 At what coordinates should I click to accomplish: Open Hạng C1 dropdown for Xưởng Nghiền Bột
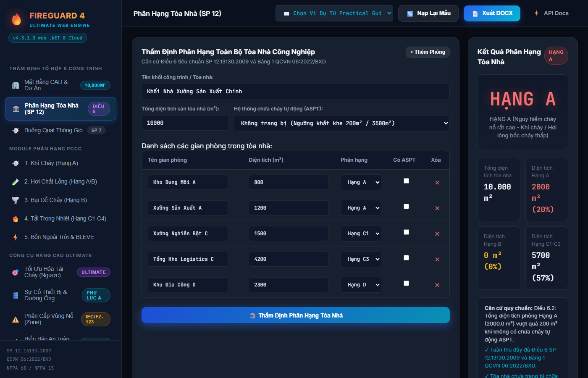pyautogui.click(x=361, y=234)
